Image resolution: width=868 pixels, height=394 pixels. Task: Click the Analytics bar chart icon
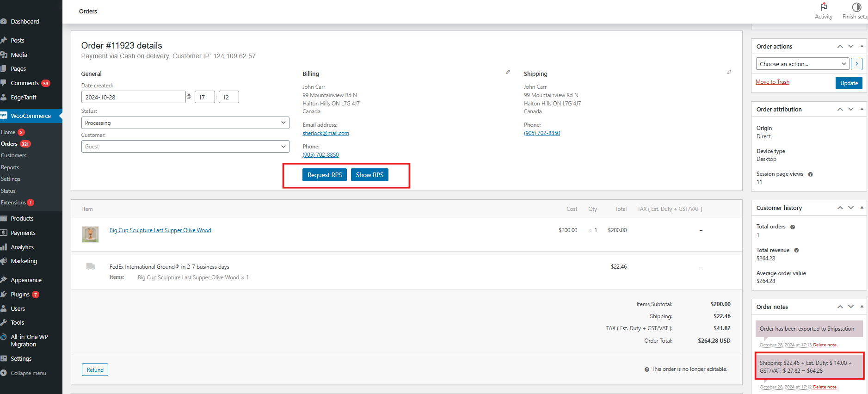pyautogui.click(x=4, y=247)
